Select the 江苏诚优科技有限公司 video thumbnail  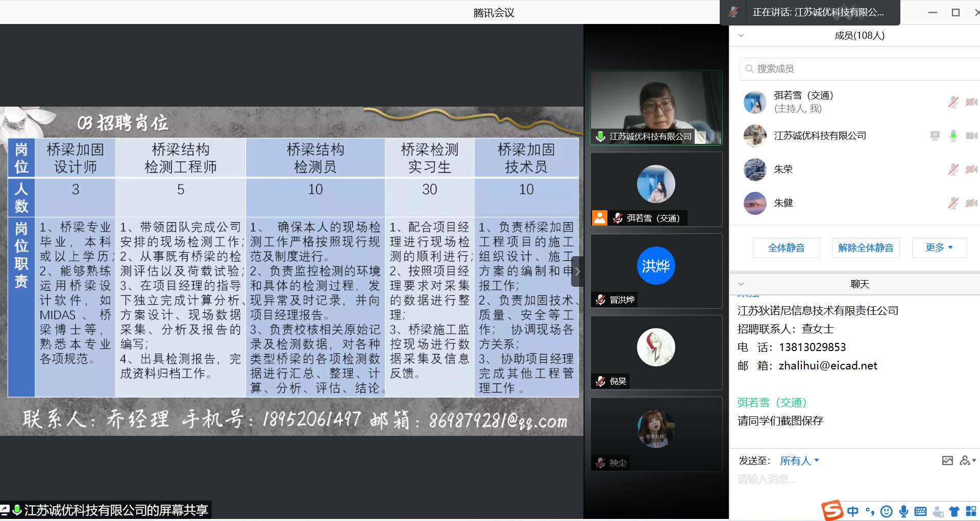click(656, 107)
